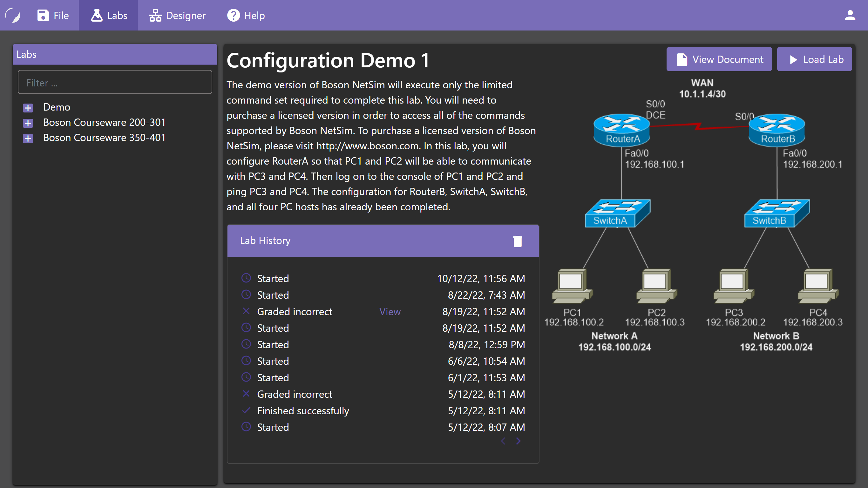The image size is (868, 488).
Task: Click the RouterB router icon
Action: [x=777, y=130]
